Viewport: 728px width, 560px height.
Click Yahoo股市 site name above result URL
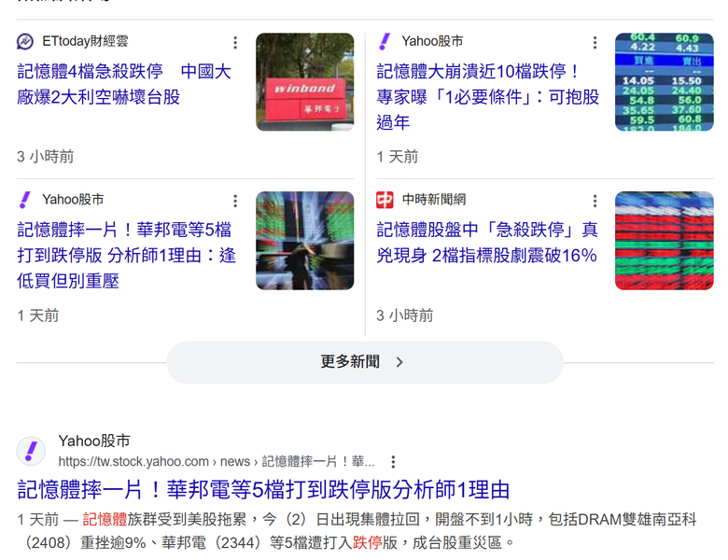[94, 441]
